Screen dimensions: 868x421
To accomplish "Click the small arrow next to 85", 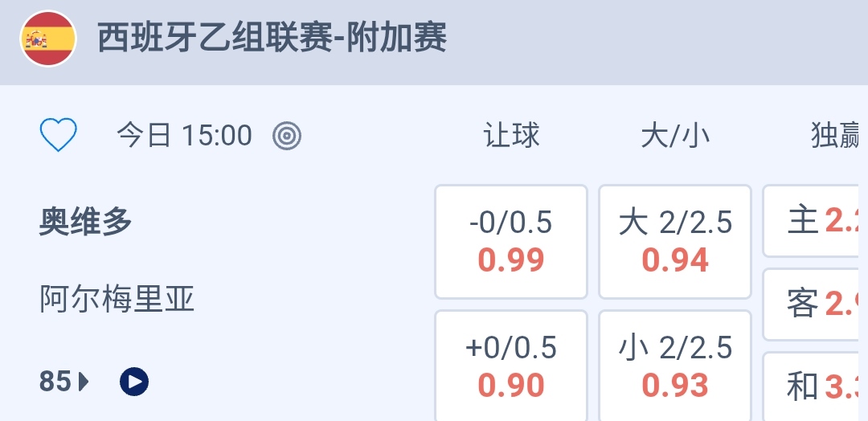I will point(84,382).
